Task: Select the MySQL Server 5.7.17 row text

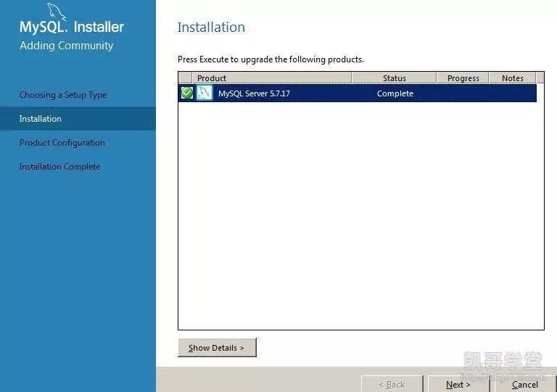Action: pos(254,93)
